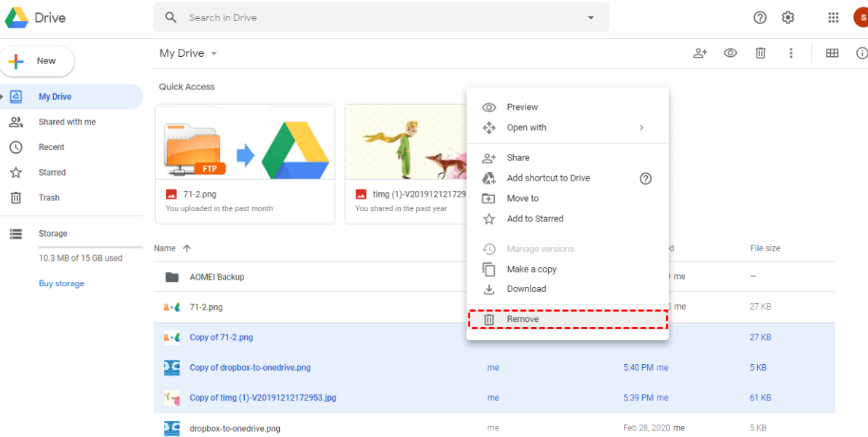Viewport: 868px width, 437px height.
Task: Click the New button
Action: point(38,61)
